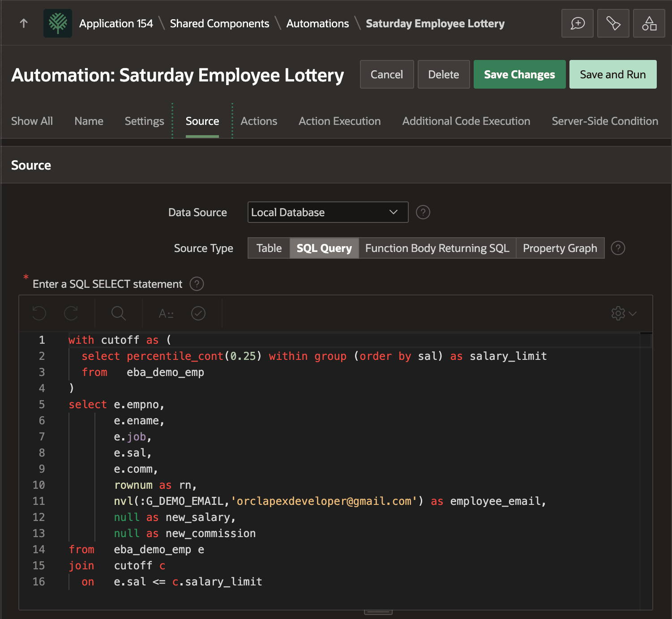
Task: Show help for the SQL SELECT statement
Action: (x=197, y=284)
